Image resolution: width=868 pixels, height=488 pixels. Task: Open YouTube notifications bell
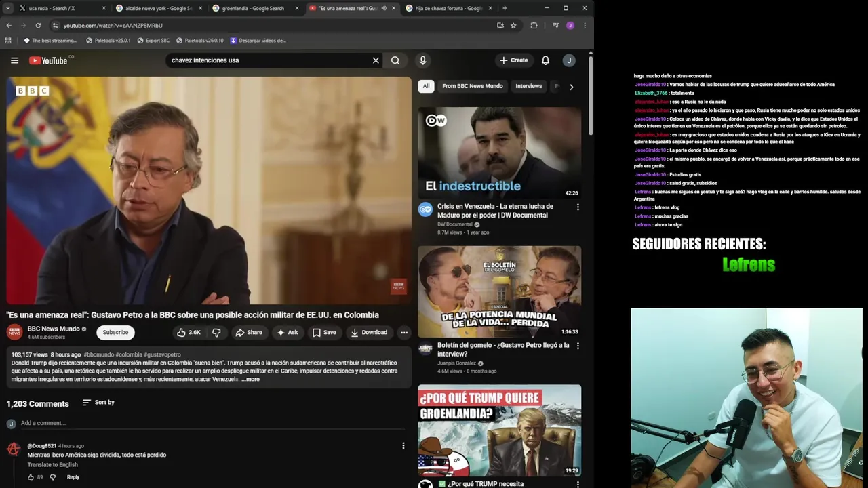(x=545, y=60)
